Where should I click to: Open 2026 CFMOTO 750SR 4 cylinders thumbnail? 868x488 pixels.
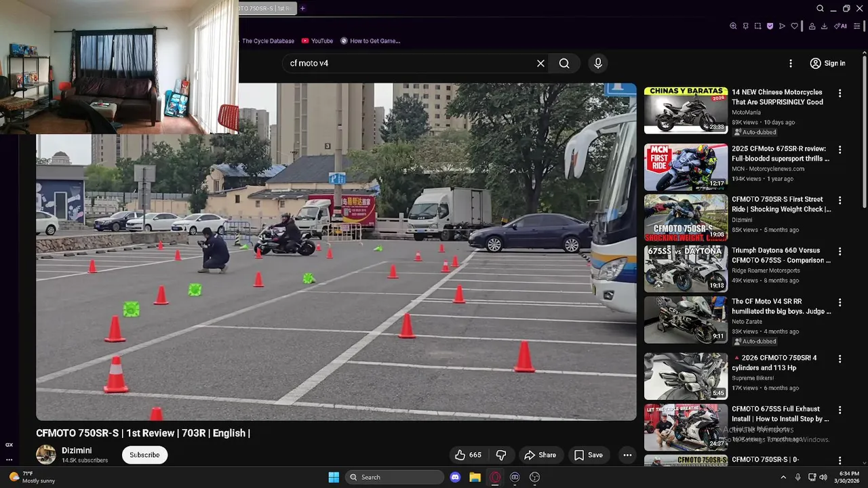pos(686,376)
